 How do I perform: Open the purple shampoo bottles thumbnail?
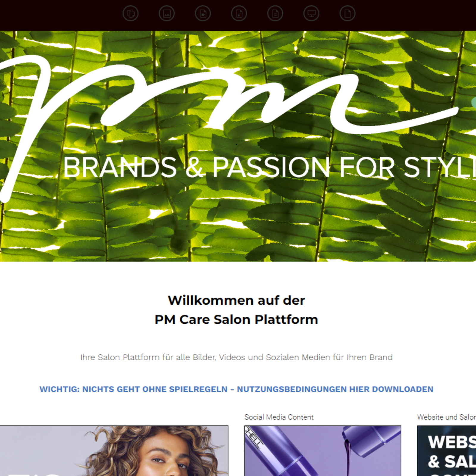coord(323,451)
